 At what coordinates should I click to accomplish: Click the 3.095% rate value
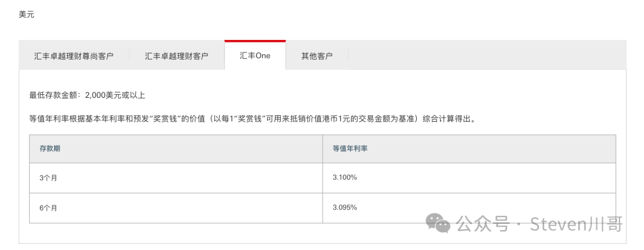(x=345, y=207)
